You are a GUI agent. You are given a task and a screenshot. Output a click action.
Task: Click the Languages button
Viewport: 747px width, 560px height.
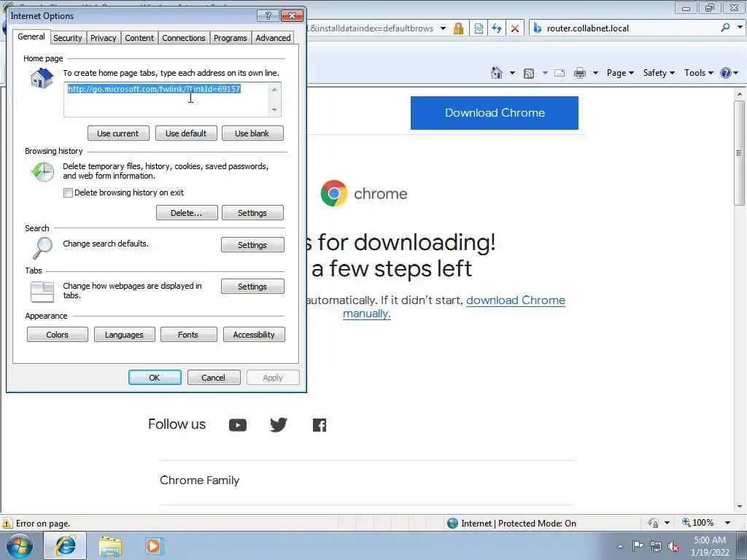tap(124, 334)
